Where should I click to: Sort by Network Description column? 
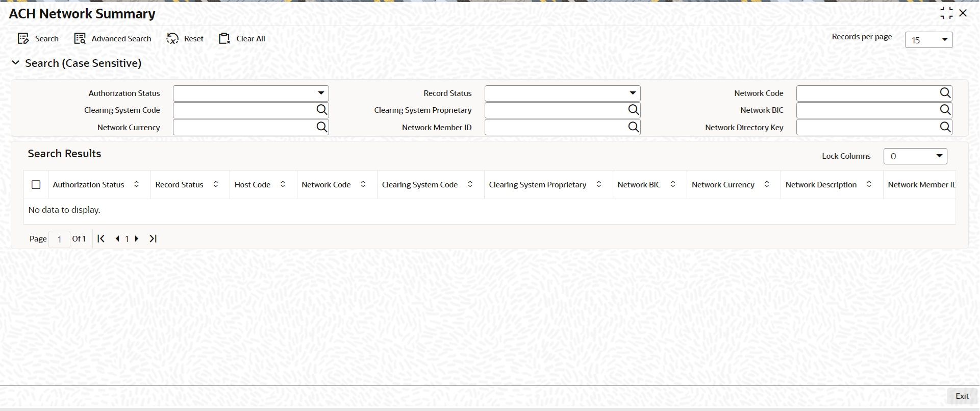tap(869, 184)
